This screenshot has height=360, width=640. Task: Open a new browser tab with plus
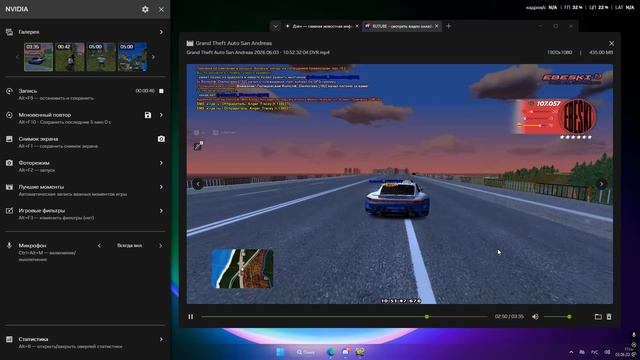tap(449, 26)
